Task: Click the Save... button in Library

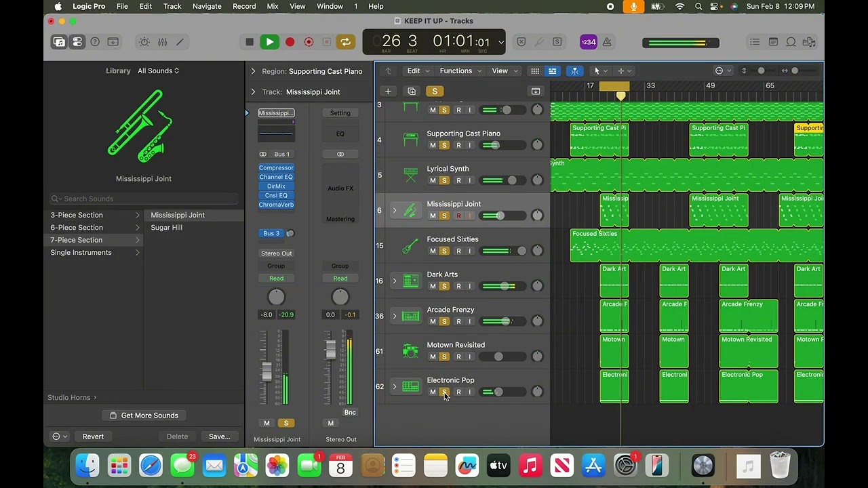Action: [219, 436]
